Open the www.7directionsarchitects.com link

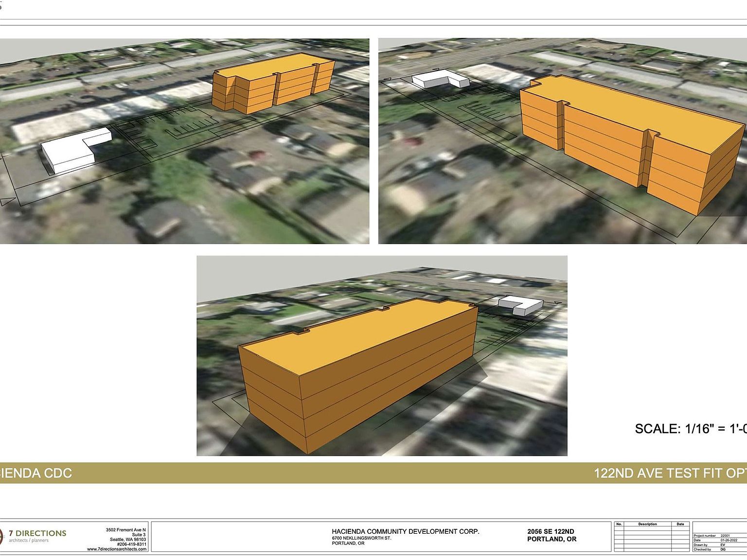(117, 549)
